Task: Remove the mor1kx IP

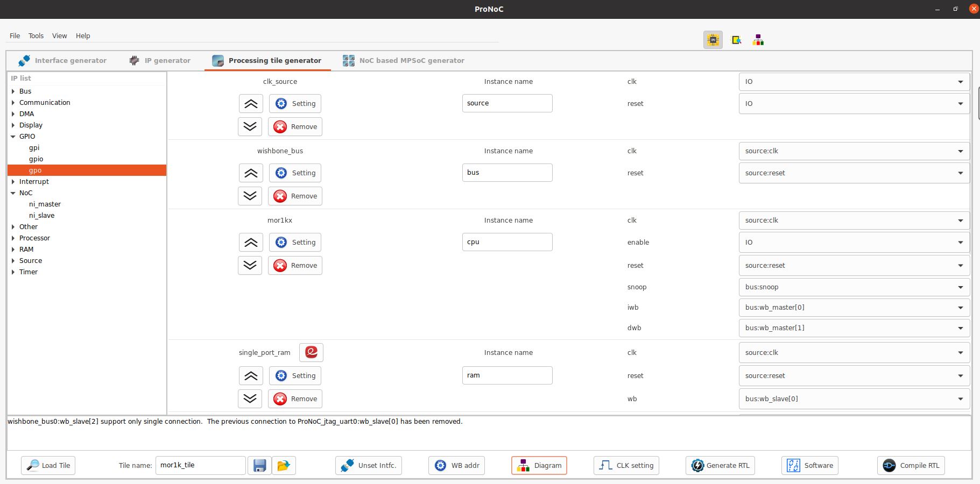Action: point(295,266)
